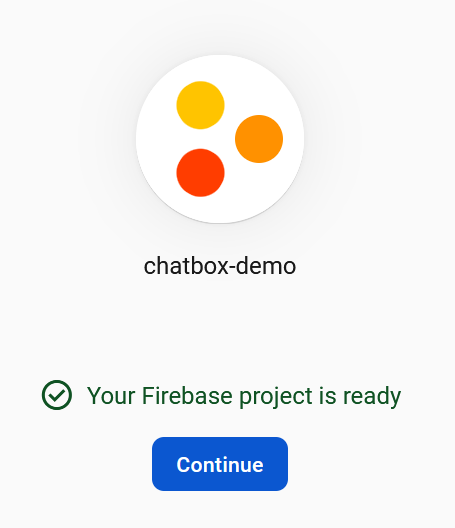Click the word "demo" in the project name
Viewport: 455px width, 528px height.
[266, 266]
